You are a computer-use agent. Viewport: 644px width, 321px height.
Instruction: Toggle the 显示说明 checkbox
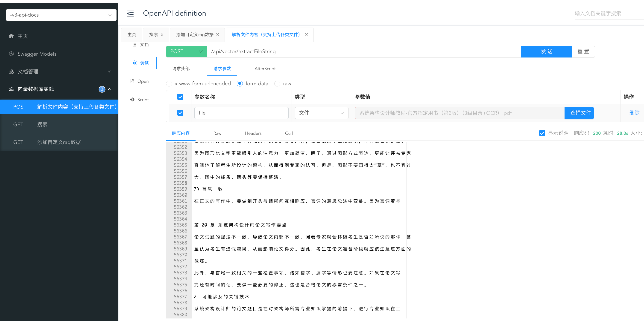pyautogui.click(x=542, y=133)
